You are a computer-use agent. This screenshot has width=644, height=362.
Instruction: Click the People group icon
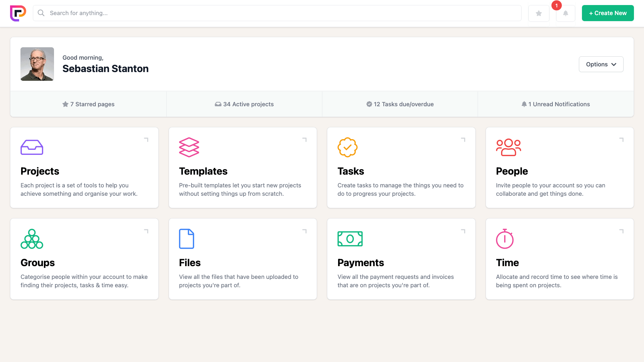(508, 147)
